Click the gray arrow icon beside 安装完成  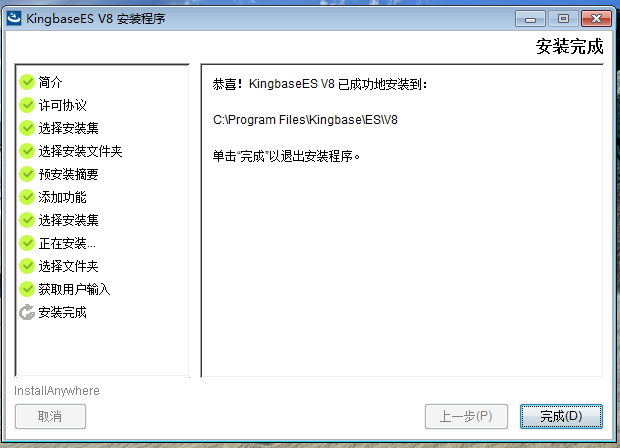27,312
